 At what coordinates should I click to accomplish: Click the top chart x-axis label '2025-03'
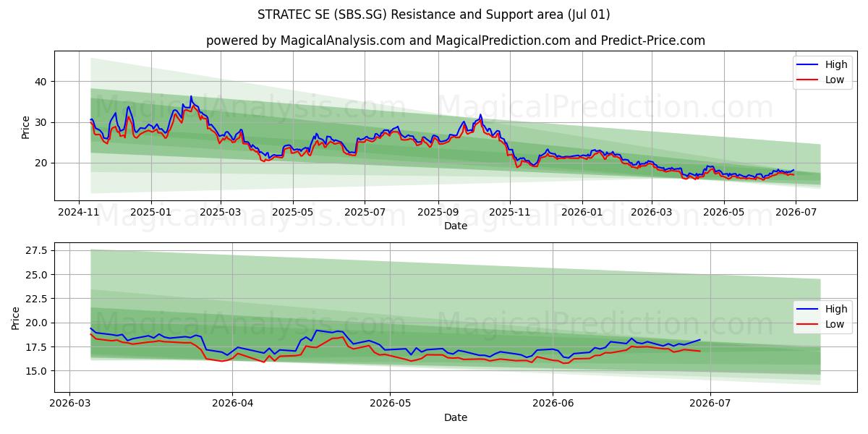click(221, 212)
